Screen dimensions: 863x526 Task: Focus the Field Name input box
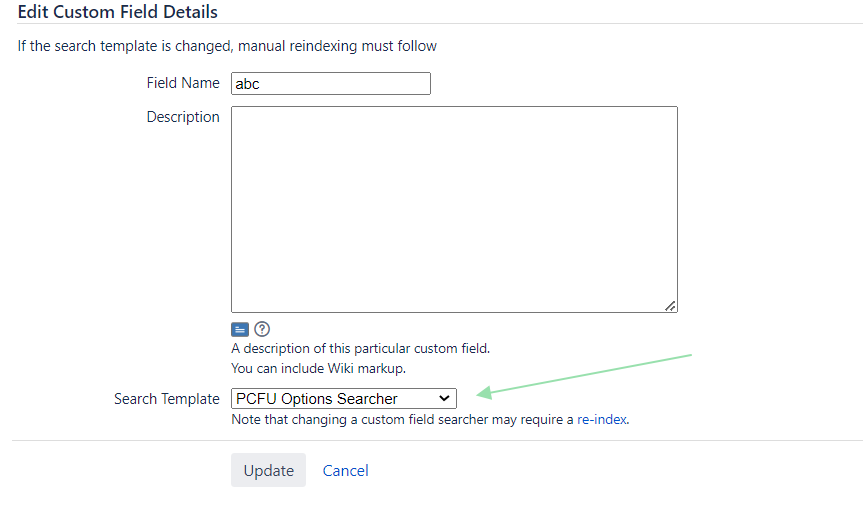pos(331,84)
